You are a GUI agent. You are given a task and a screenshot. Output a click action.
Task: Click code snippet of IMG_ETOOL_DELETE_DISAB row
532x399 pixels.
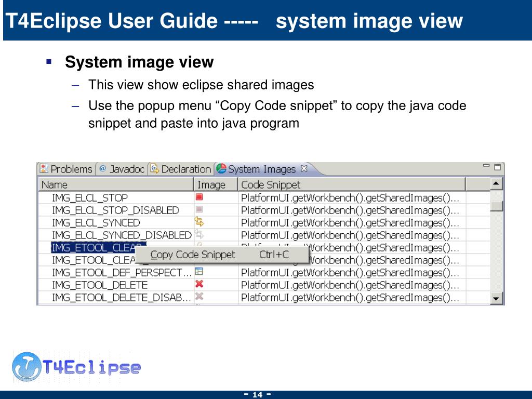[x=350, y=298]
